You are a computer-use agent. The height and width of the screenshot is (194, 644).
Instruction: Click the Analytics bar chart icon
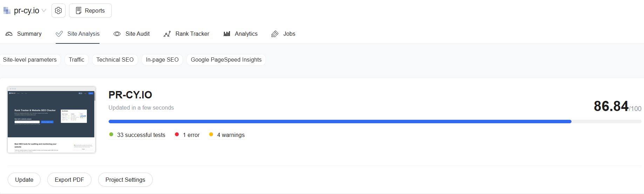pos(227,34)
